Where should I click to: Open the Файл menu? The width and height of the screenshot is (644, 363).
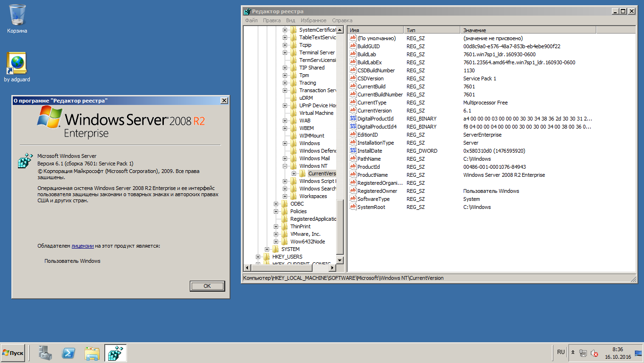tap(251, 20)
